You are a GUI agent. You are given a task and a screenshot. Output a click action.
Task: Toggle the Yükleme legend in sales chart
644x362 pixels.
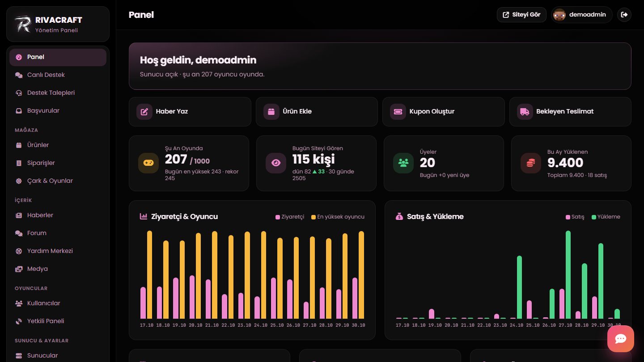[x=606, y=217]
